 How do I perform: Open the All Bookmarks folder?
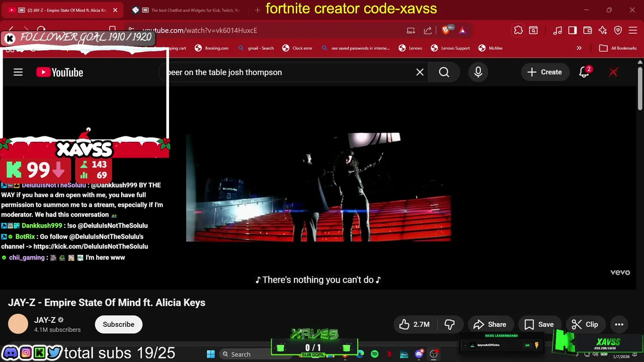618,48
